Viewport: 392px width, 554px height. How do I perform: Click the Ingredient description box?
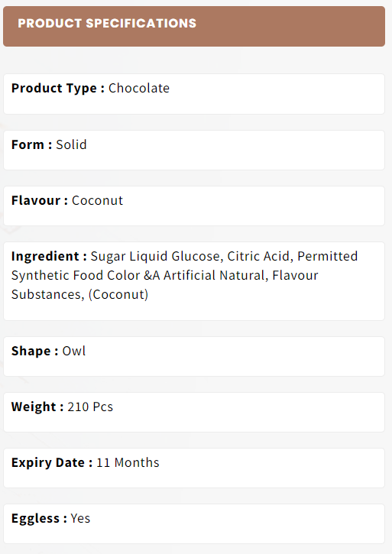point(194,281)
